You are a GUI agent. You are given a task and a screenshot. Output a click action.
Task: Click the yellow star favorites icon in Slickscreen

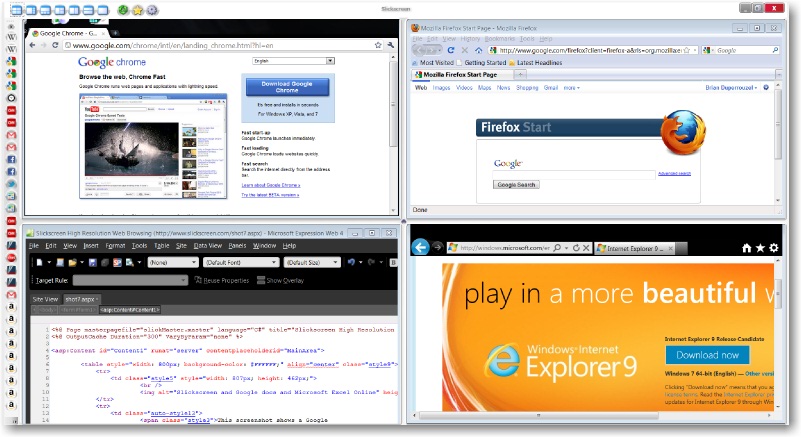(x=137, y=10)
